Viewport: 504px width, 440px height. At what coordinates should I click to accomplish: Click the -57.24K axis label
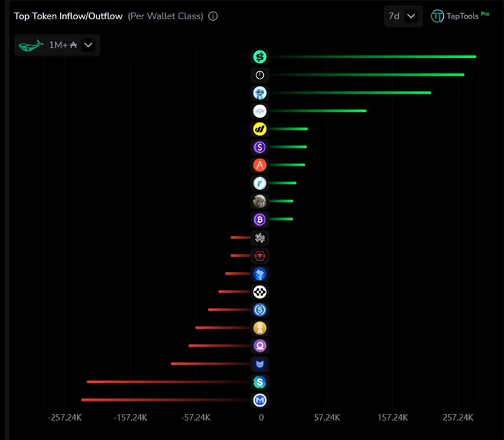196,418
